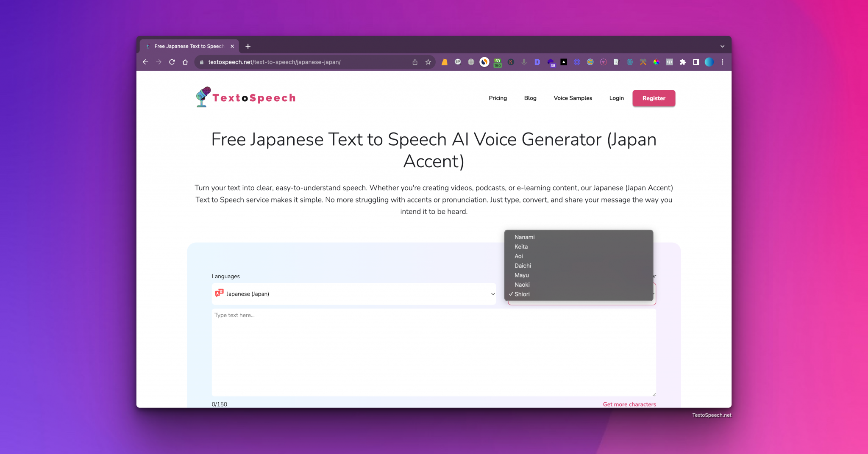Bookmark the page via star icon

point(428,62)
